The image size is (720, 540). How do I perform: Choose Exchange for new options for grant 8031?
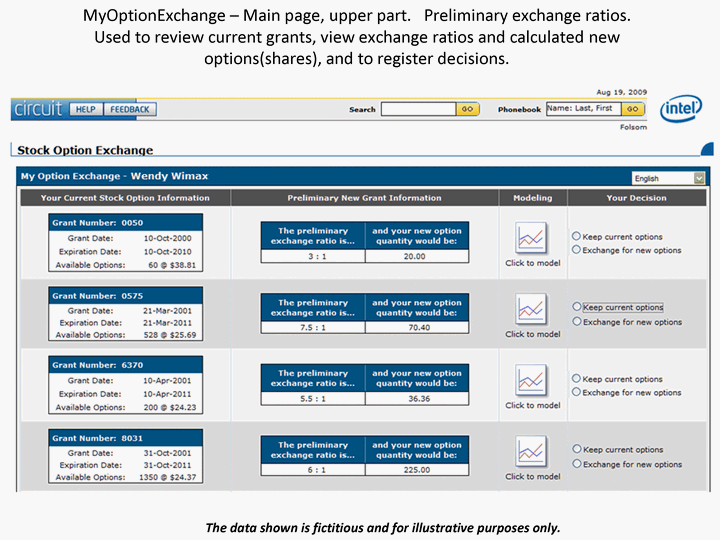(577, 464)
